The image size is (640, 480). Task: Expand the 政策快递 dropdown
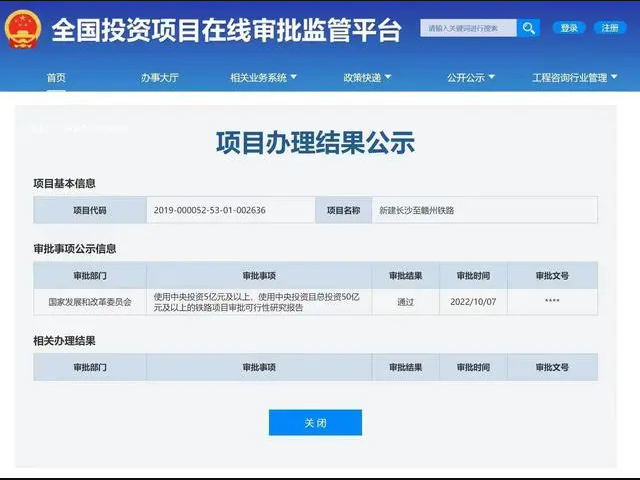(x=367, y=77)
